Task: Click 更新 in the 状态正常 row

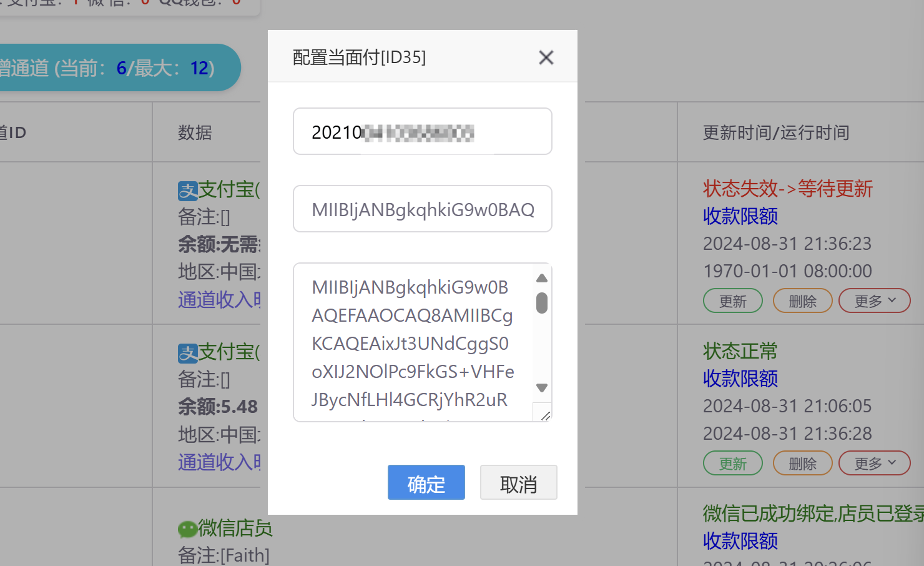Action: [733, 463]
